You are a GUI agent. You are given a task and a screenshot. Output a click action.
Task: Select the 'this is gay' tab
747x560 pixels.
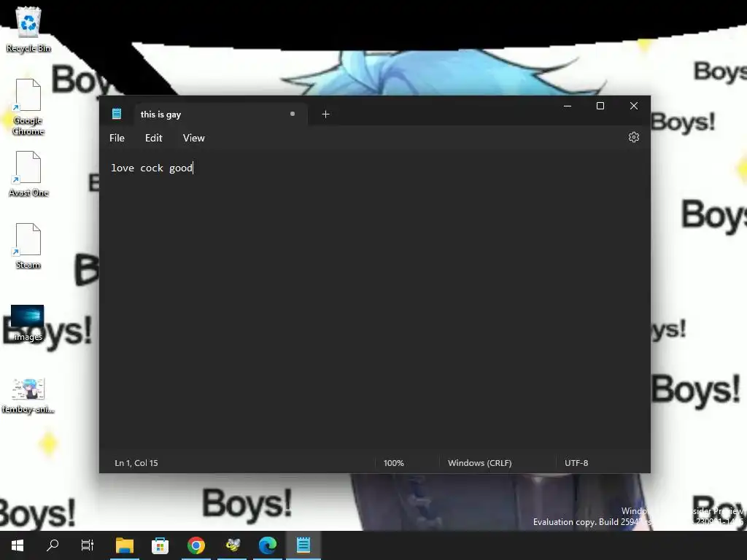(221, 114)
